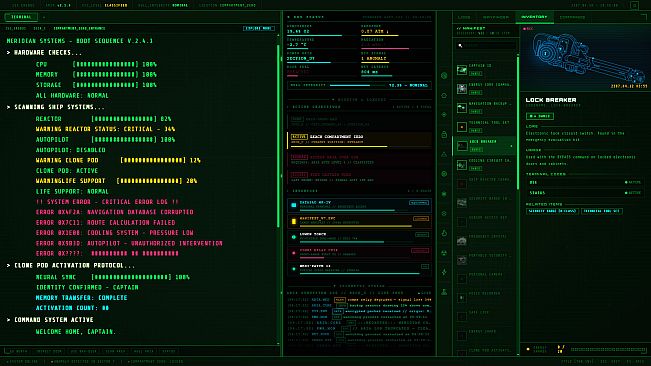Image resolution: width=651 pixels, height=366 pixels.
Task: Click the Energy Core item thumbnail
Action: (462, 89)
